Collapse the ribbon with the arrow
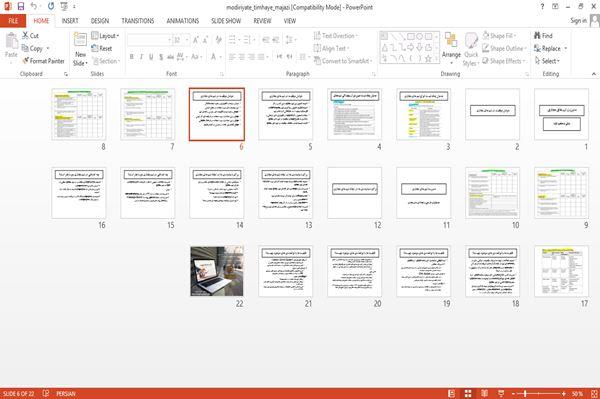The width and height of the screenshot is (600, 399). pos(593,73)
